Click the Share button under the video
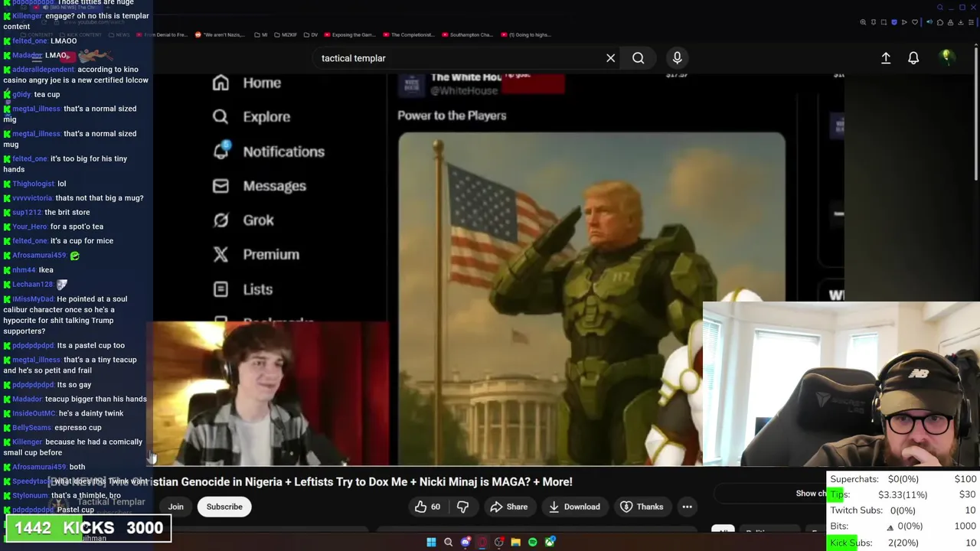The image size is (980, 551). [x=508, y=507]
